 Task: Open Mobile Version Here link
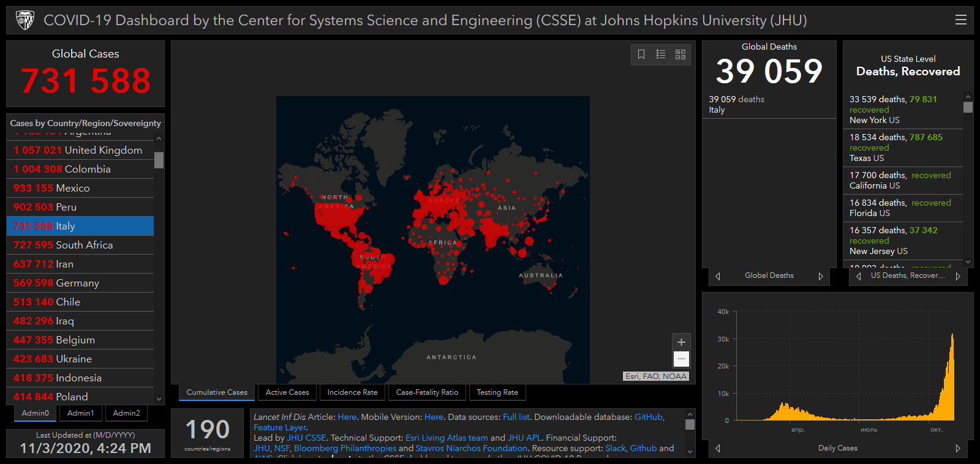[434, 417]
